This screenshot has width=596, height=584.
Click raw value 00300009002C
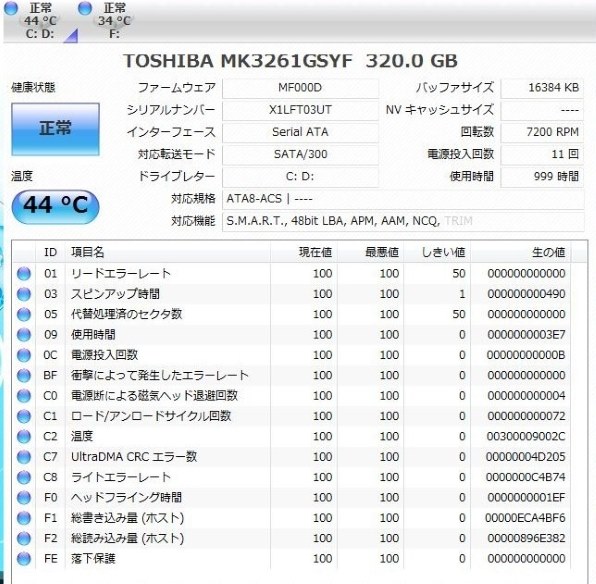(x=526, y=436)
